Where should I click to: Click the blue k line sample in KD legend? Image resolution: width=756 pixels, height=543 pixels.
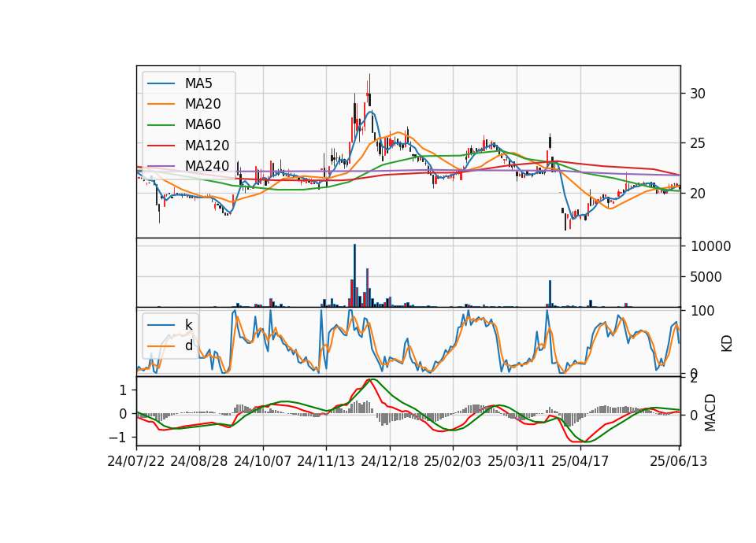161,325
